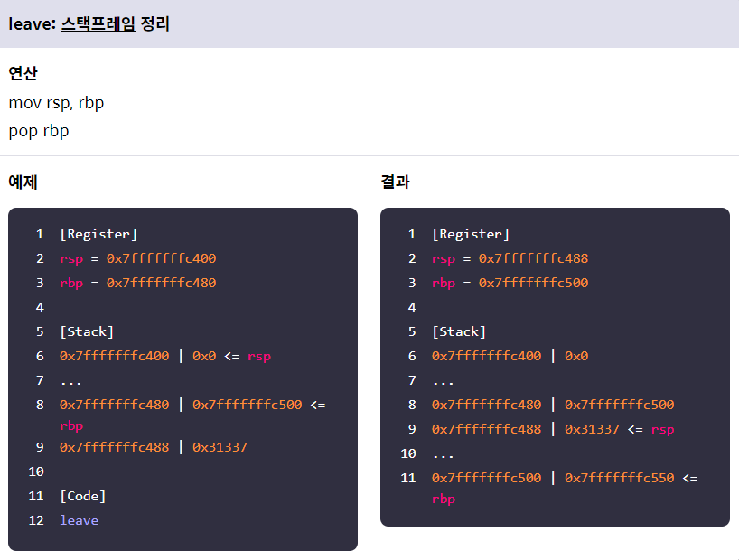Click the underlined 스택프레임 link in heading

point(98,23)
